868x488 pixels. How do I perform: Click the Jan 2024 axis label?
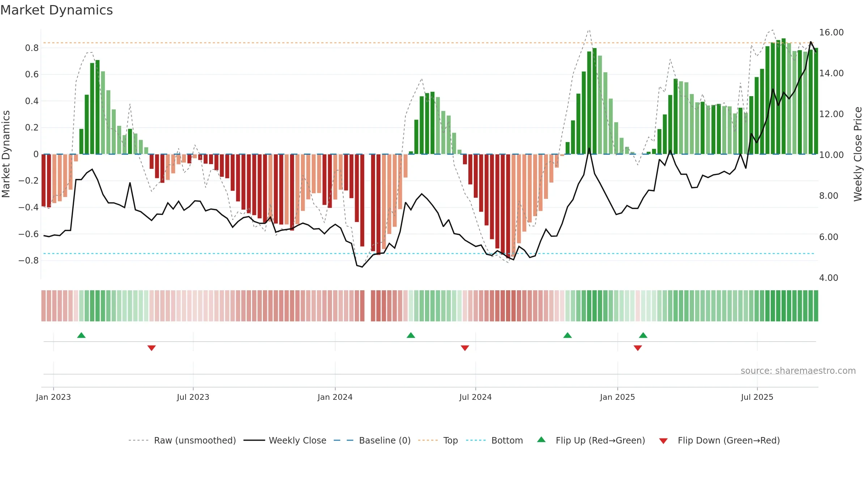click(x=335, y=397)
